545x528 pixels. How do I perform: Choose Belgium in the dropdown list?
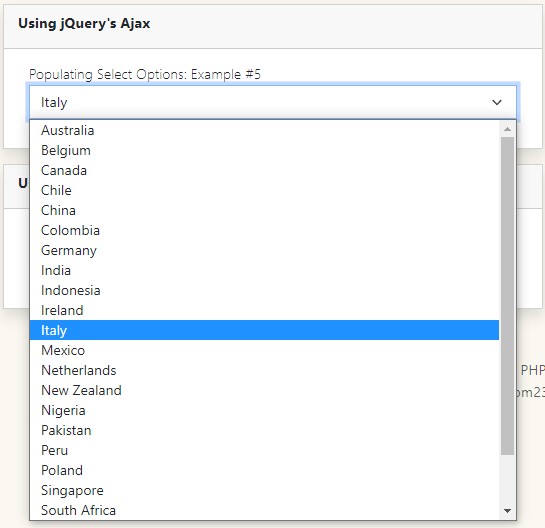click(265, 151)
